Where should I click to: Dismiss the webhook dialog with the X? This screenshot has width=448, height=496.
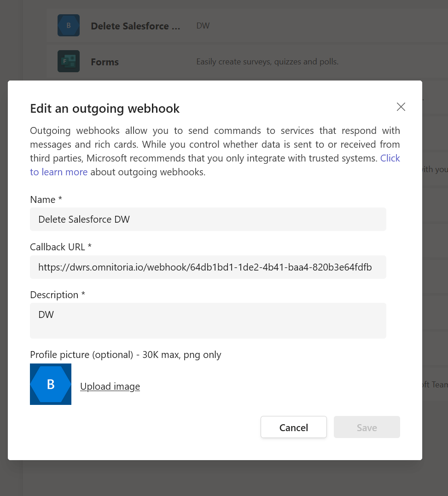[x=401, y=107]
